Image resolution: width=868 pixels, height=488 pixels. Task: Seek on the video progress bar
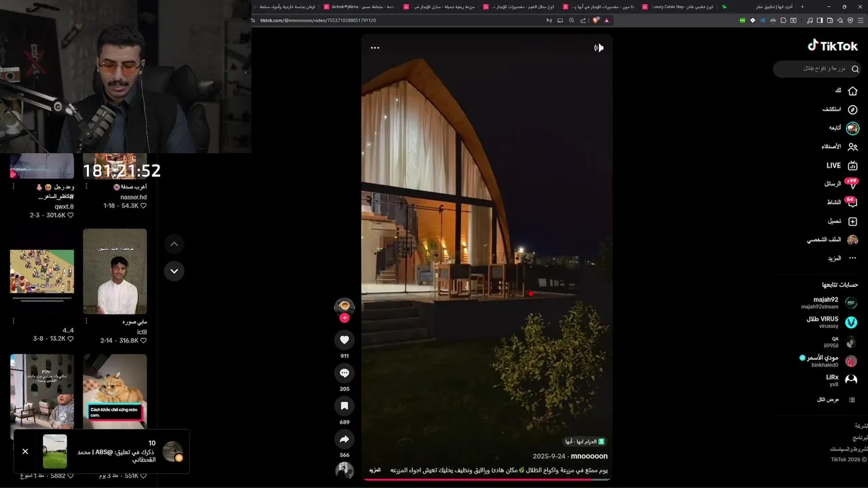[486, 479]
